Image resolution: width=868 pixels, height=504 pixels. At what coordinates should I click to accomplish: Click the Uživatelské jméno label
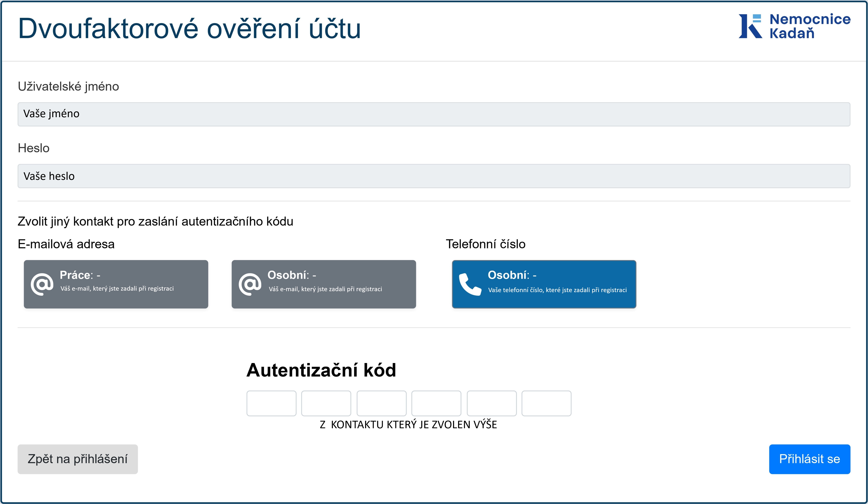point(68,86)
